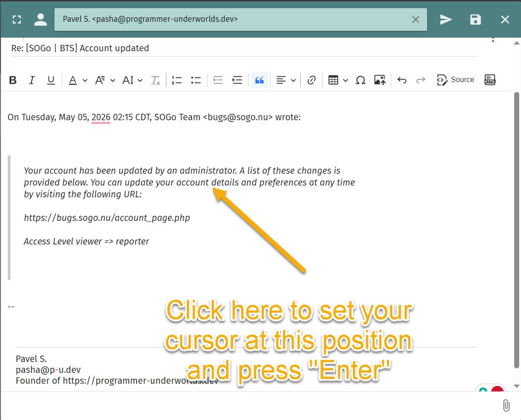Undo the last edit
The height and width of the screenshot is (420, 521).
click(402, 80)
